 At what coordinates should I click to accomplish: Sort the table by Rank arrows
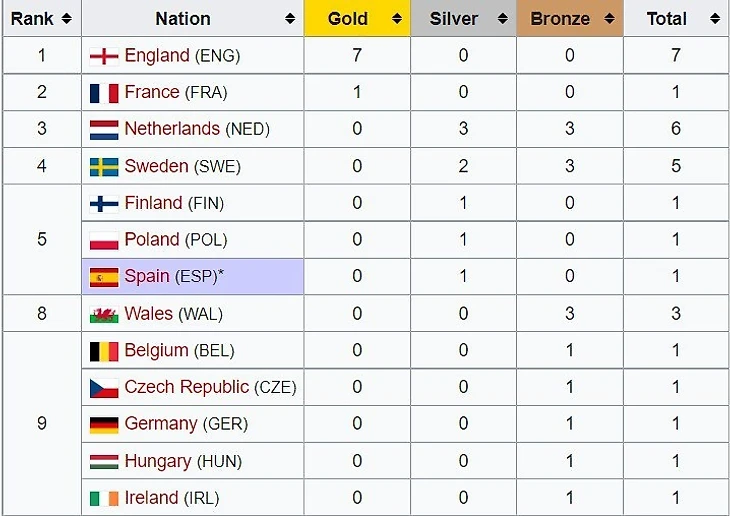tap(66, 19)
